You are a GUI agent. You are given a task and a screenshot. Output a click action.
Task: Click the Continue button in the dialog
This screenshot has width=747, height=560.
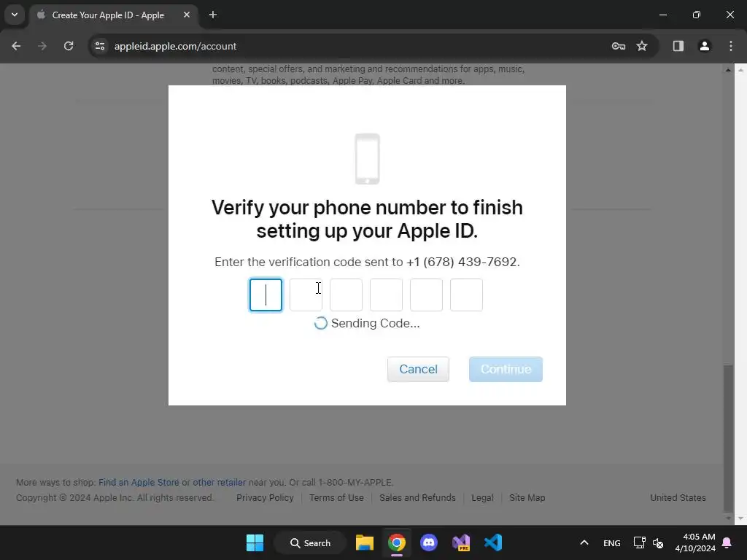click(506, 369)
